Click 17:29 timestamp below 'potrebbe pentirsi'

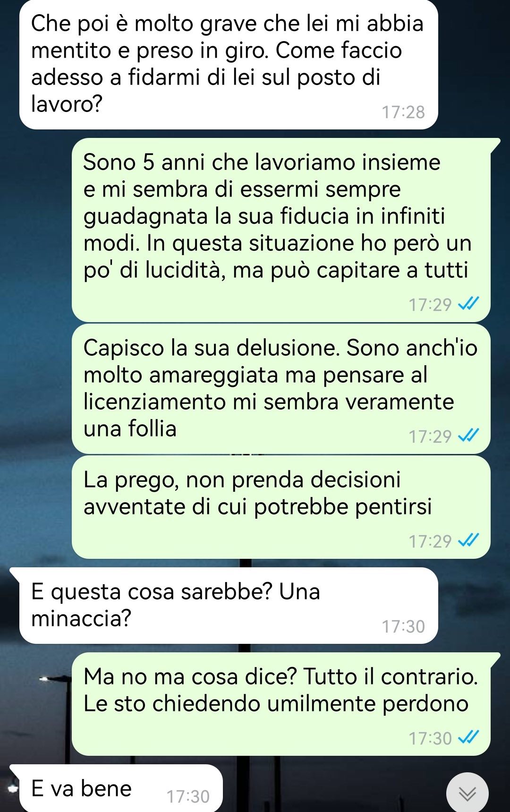pos(430,541)
